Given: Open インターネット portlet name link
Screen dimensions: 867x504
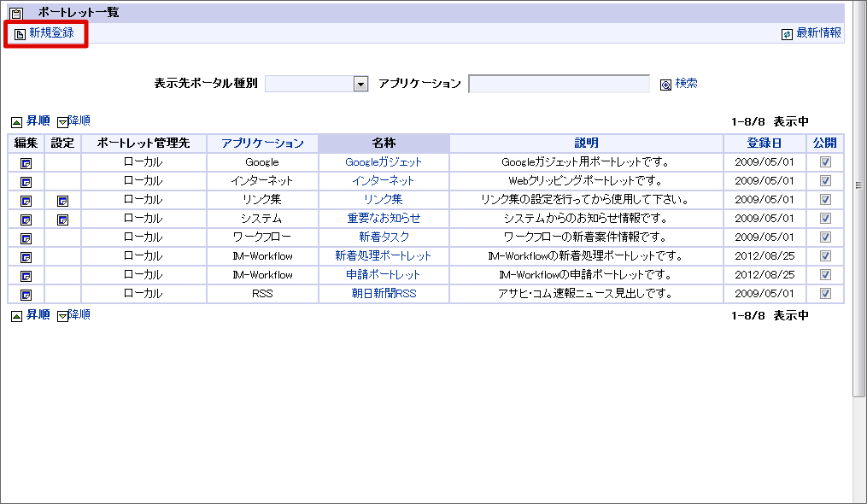Looking at the screenshot, I should point(384,181).
